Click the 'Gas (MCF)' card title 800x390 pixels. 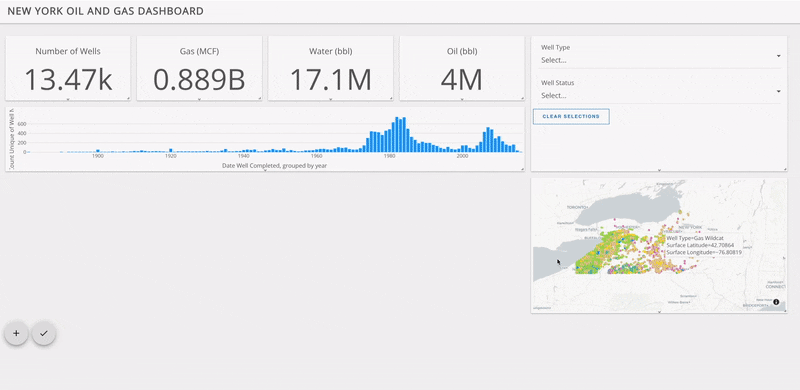point(199,51)
